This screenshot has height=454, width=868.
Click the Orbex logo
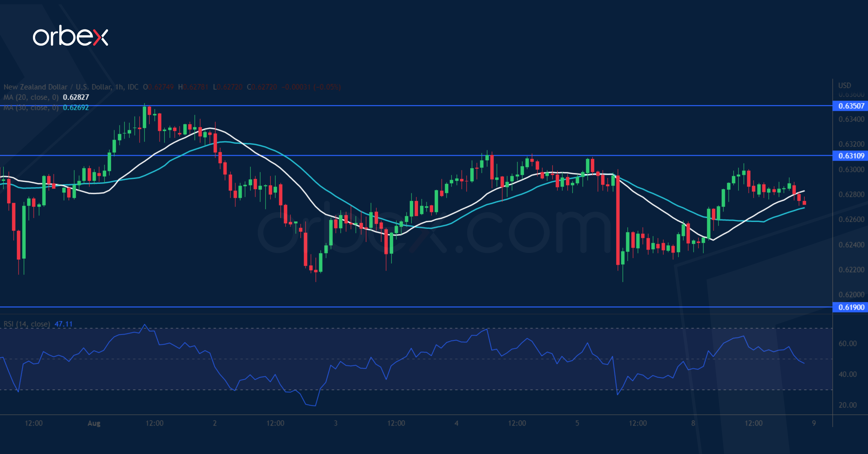(x=70, y=36)
